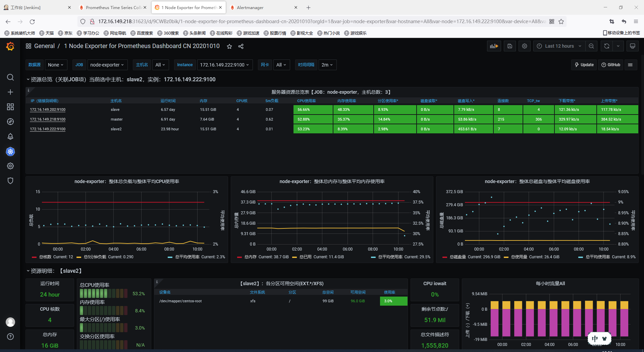644x352 pixels.
Task: Open the Server Admin shield icon
Action: pyautogui.click(x=10, y=181)
